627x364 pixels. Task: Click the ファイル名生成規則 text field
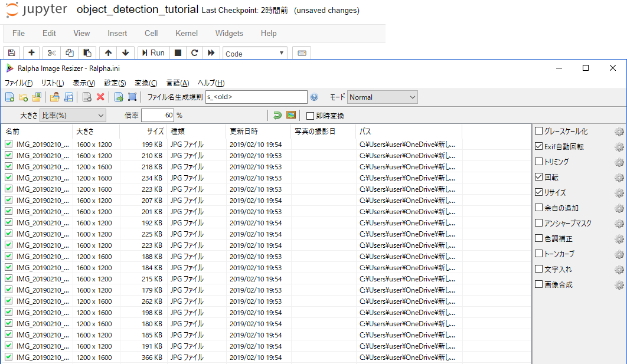coord(256,97)
